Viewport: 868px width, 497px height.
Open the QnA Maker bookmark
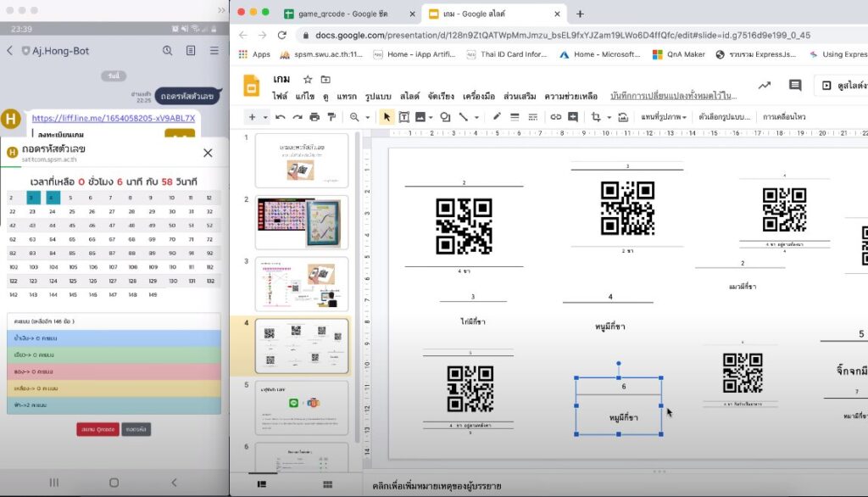(x=679, y=54)
